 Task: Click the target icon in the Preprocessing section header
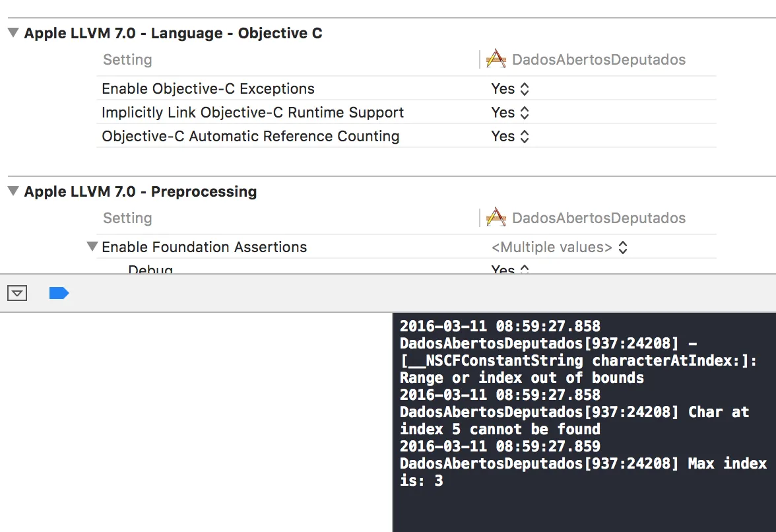tap(496, 218)
